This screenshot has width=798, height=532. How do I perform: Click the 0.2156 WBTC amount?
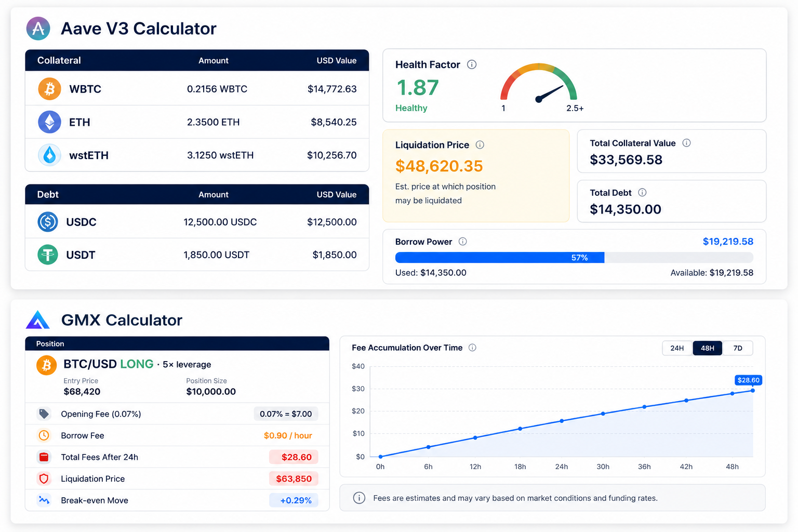point(217,89)
